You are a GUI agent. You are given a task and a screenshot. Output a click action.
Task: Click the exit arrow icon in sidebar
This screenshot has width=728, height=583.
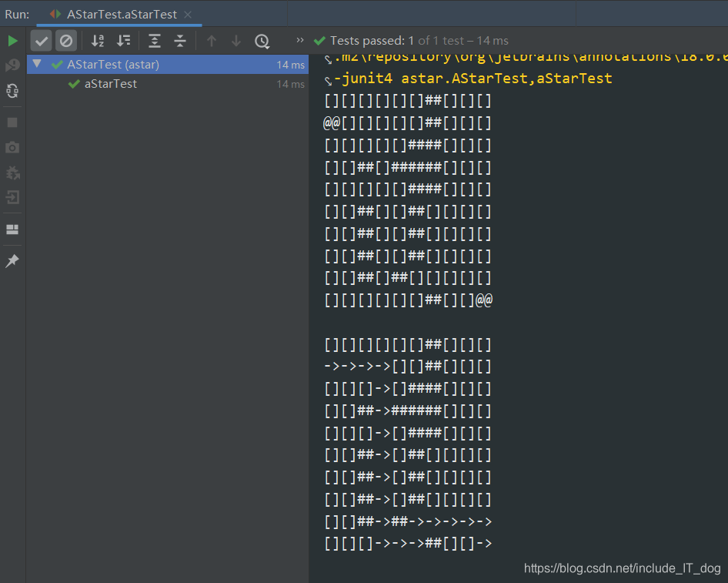tap(12, 197)
